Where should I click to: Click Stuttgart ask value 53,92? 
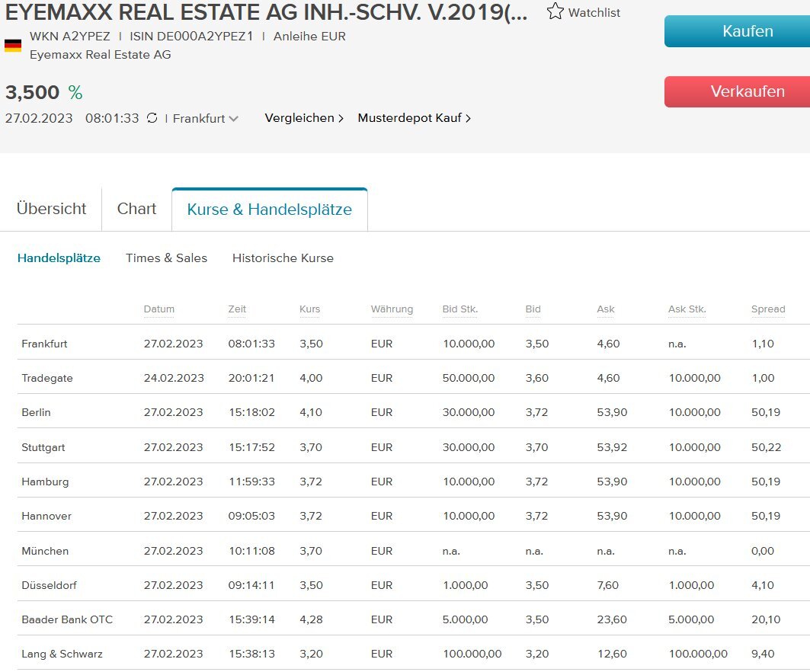click(x=612, y=447)
